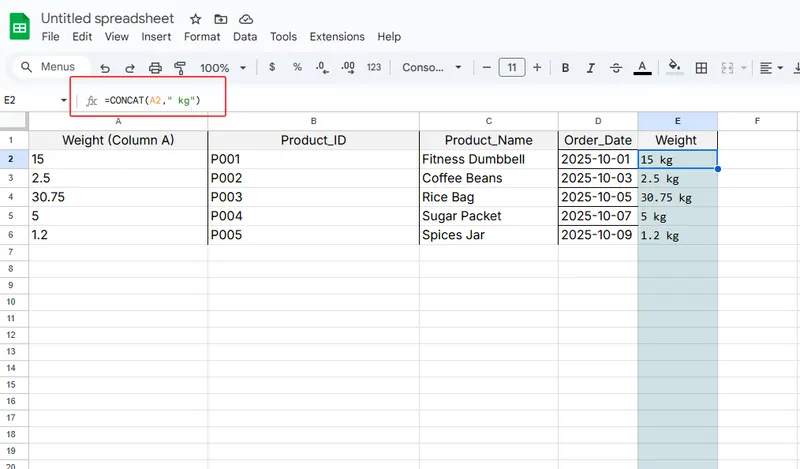Open the Name box dropdown arrow
Viewport: 800px width, 469px height.
pos(64,100)
